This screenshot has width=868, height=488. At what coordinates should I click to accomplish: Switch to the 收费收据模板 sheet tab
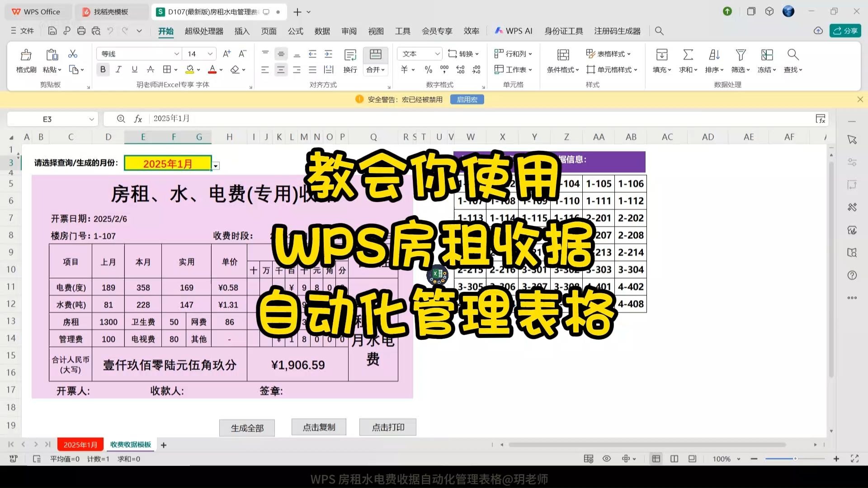pyautogui.click(x=131, y=444)
